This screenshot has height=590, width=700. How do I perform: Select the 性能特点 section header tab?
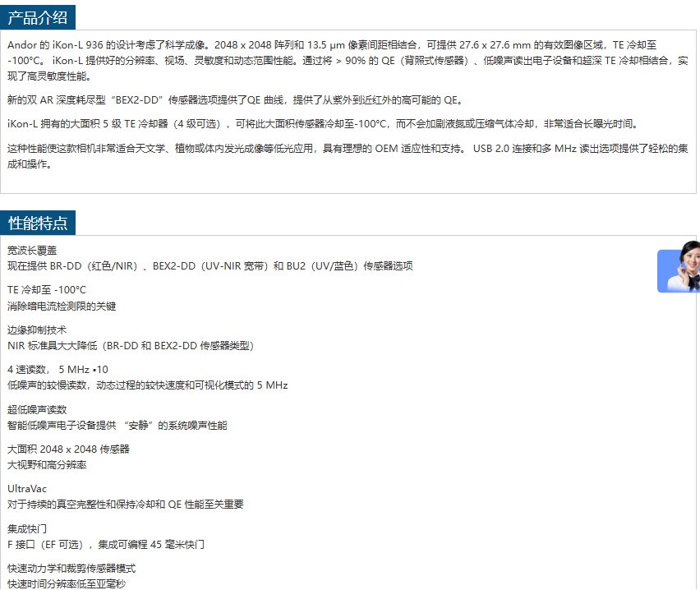point(38,223)
